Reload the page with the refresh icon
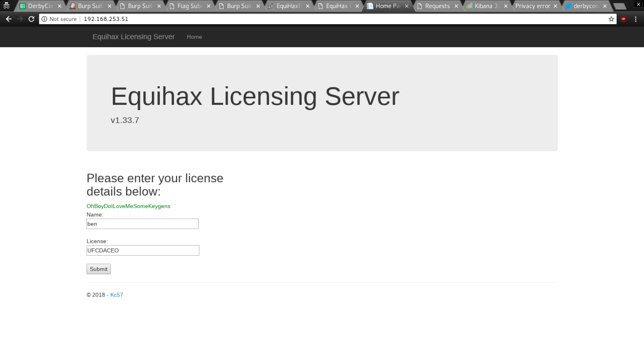 [31, 19]
